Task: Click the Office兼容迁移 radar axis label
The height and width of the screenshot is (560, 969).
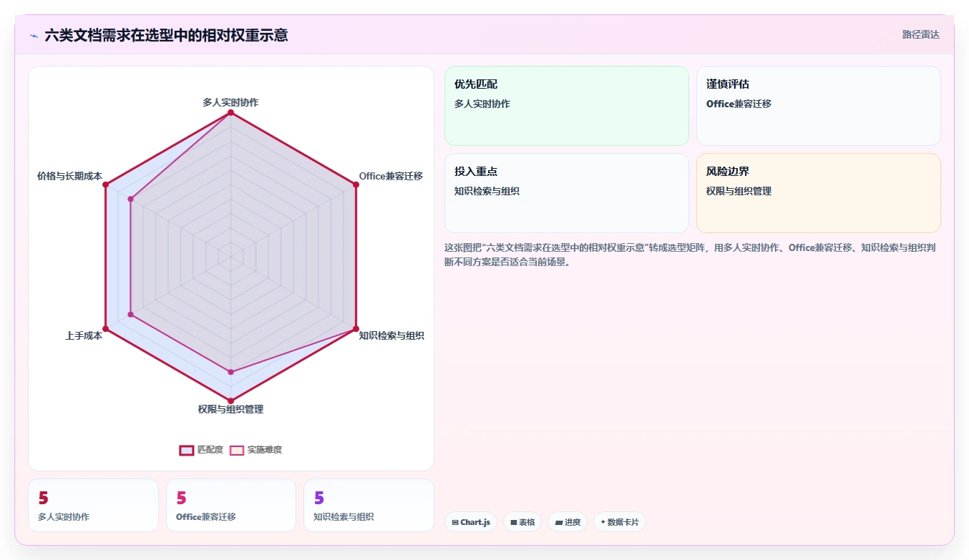Action: click(x=391, y=176)
